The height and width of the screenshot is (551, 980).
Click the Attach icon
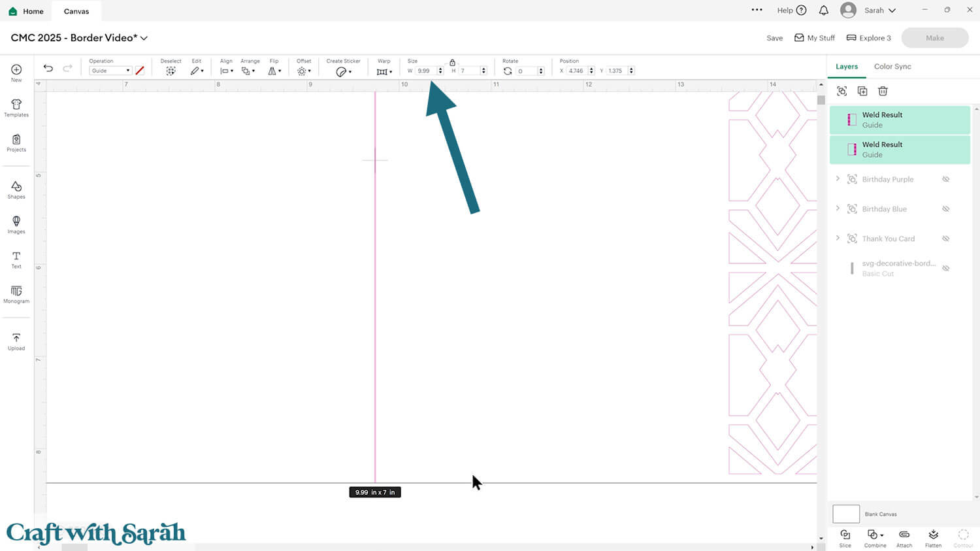(904, 537)
